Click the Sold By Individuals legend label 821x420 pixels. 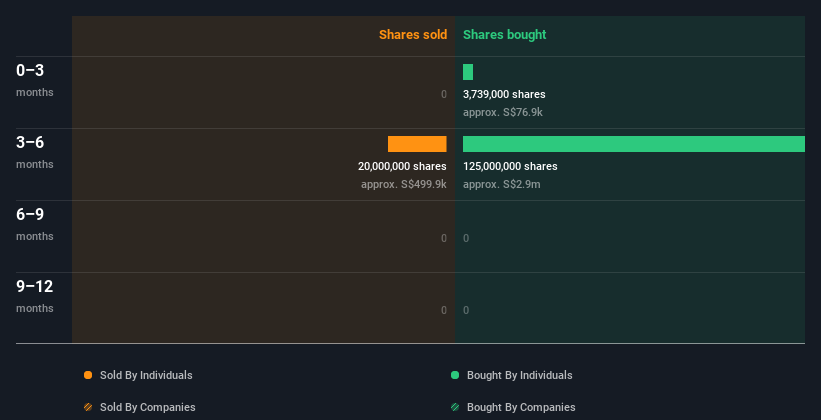[146, 375]
